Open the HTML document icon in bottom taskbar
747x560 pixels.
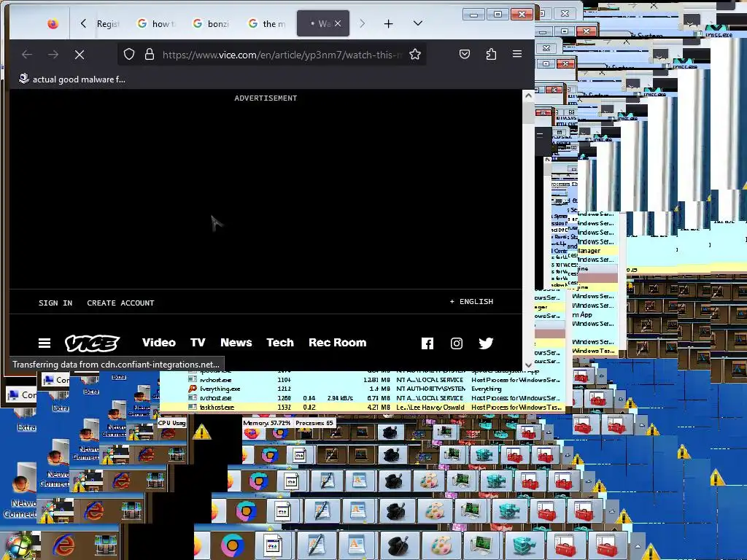click(272, 545)
